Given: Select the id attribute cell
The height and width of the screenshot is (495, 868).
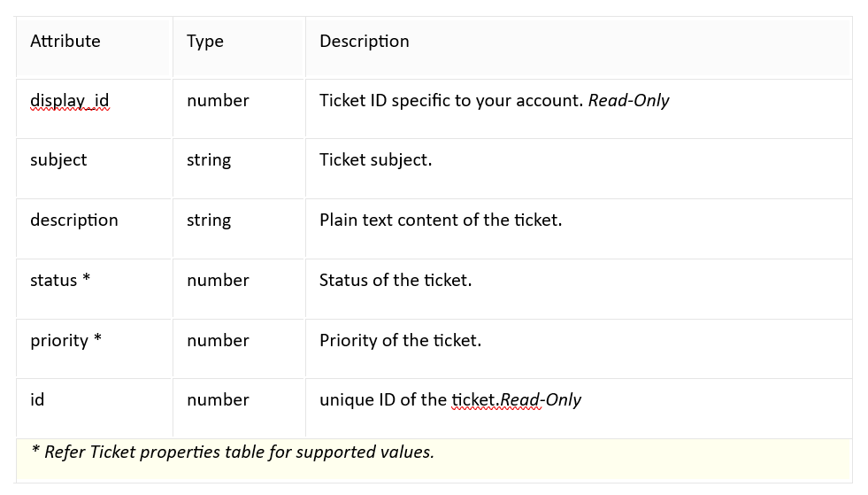Looking at the screenshot, I should click(94, 408).
